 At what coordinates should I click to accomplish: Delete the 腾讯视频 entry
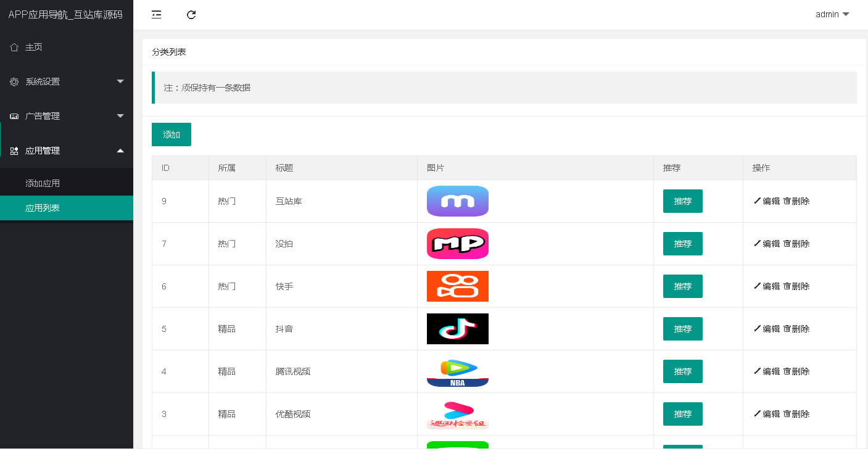[796, 371]
